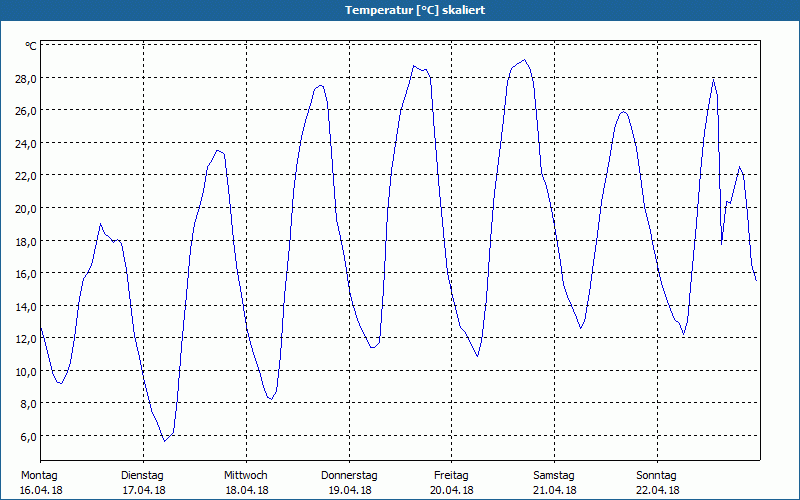Screen dimensions: 800x500
Task: Click Monday's temperature peak near 19 degrees
Action: (101, 224)
